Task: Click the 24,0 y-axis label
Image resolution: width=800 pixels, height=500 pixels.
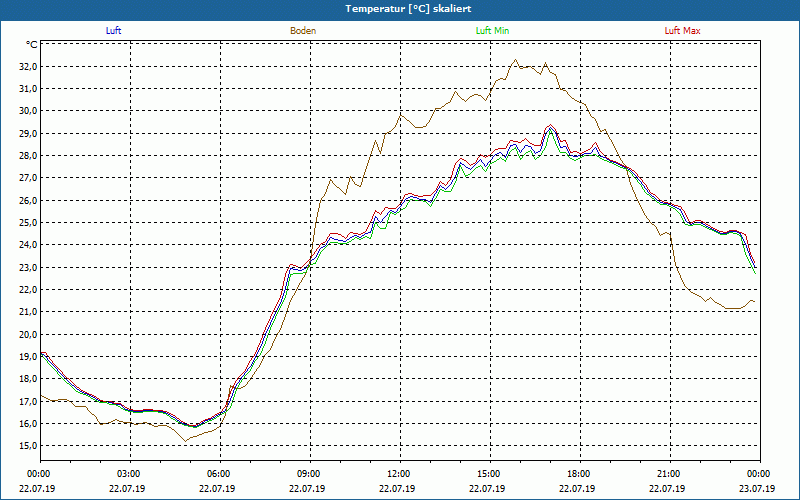Action: coord(28,245)
